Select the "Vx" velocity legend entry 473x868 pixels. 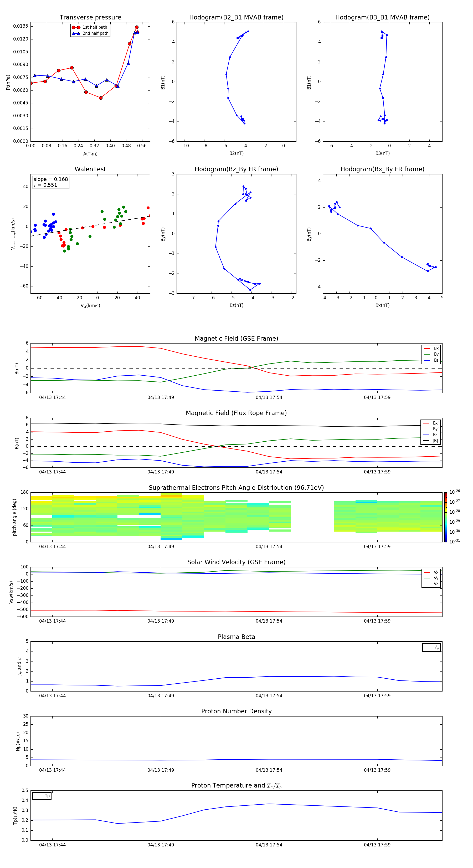pos(431,572)
